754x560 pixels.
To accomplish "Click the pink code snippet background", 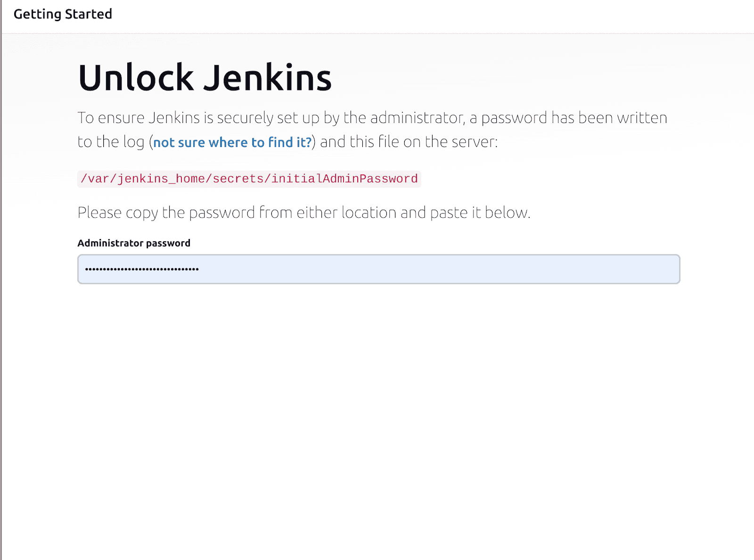I will (249, 179).
